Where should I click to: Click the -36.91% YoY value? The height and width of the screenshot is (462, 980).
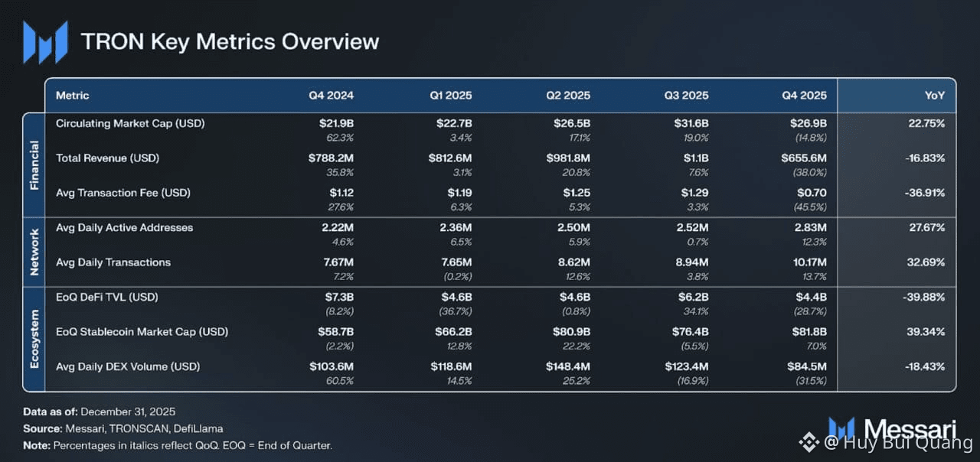pyautogui.click(x=924, y=193)
